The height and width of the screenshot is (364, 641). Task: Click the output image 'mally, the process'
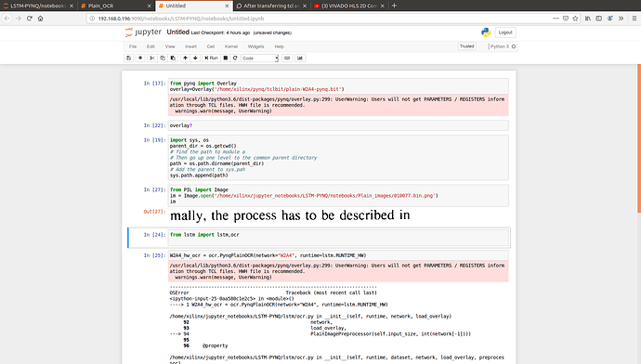tap(290, 215)
